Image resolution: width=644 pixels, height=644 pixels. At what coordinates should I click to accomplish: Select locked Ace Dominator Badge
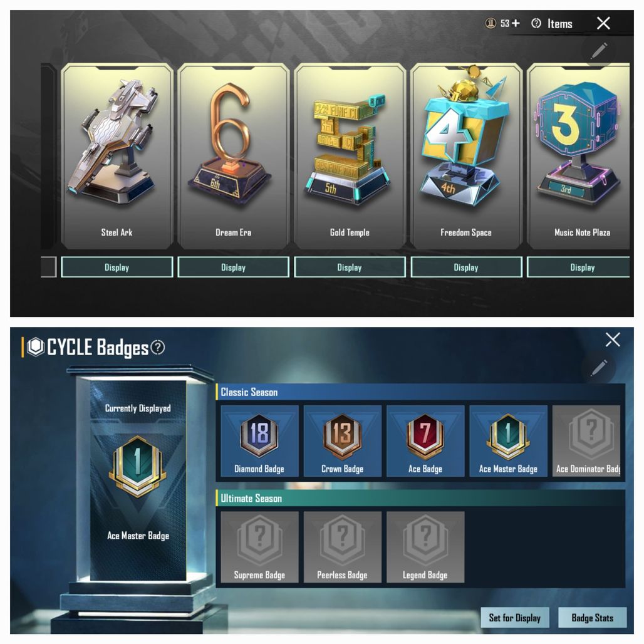(586, 440)
